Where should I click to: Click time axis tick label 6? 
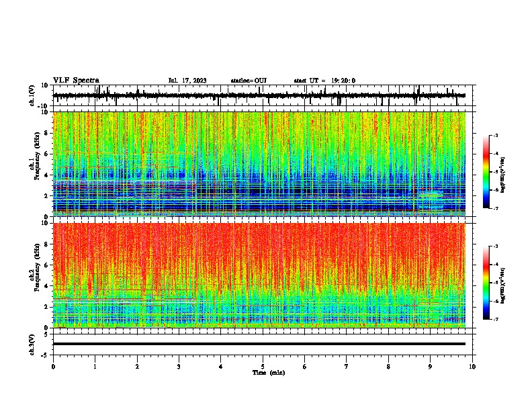coord(305,367)
